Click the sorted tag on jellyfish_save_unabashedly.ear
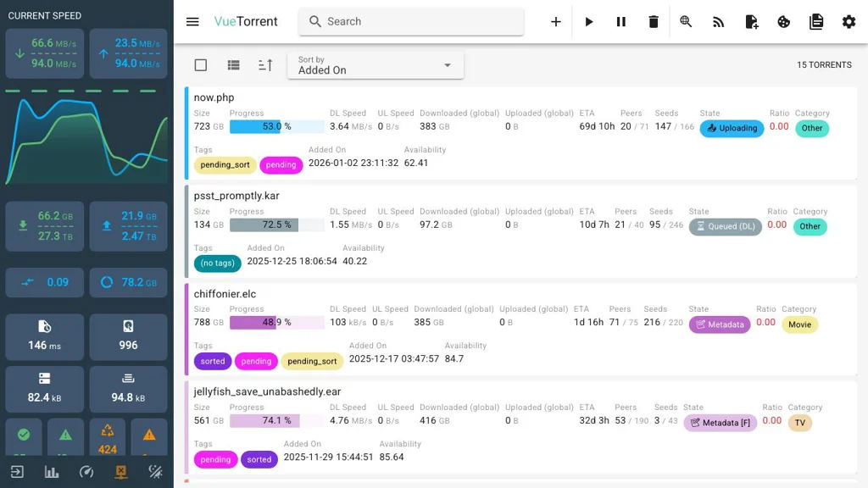This screenshot has height=488, width=868. (x=259, y=460)
